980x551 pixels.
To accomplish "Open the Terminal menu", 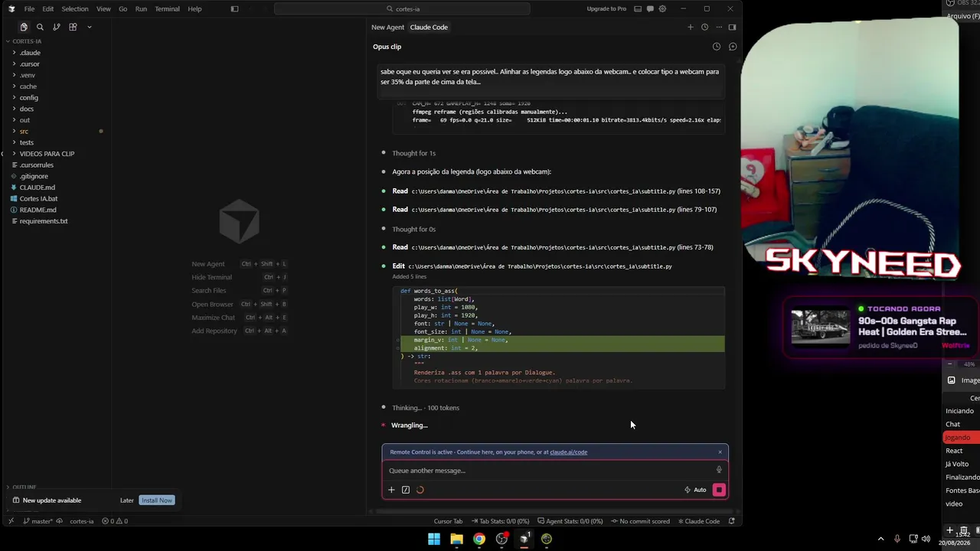I will (x=167, y=9).
